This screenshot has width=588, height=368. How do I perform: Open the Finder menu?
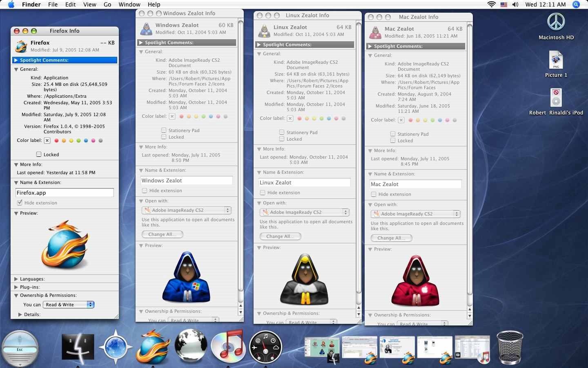pyautogui.click(x=31, y=4)
